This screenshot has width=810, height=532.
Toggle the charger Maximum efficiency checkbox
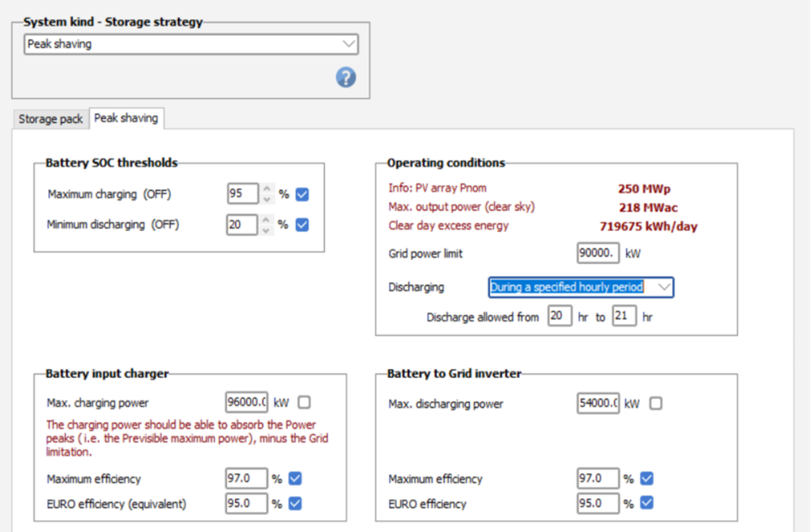tap(296, 479)
